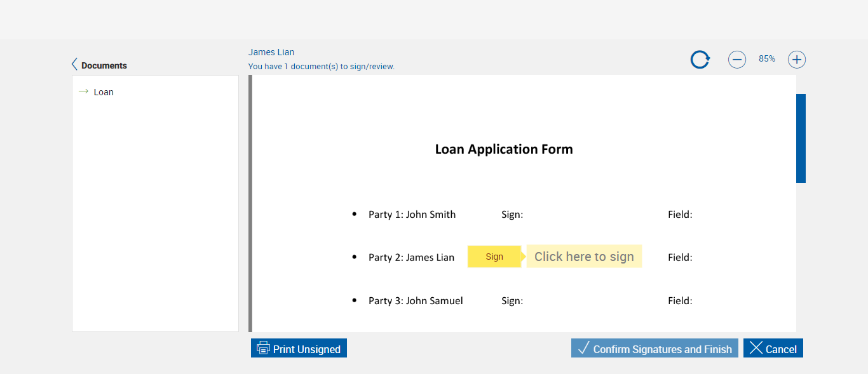Click the checkmark icon on Confirm Signatures

click(583, 348)
